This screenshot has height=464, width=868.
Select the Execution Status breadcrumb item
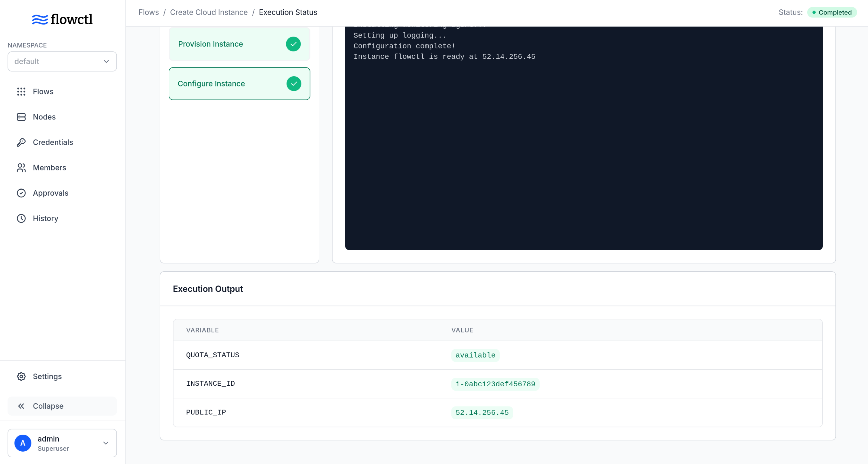click(x=288, y=12)
